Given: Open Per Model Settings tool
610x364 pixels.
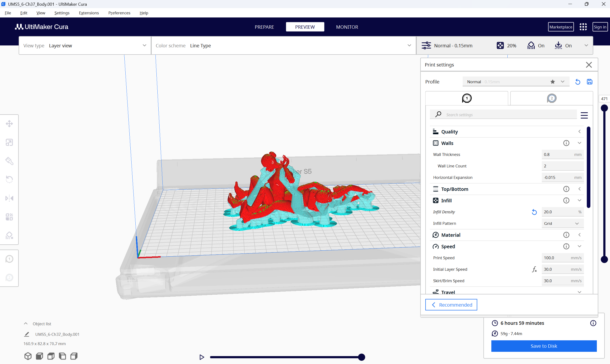Looking at the screenshot, I should coord(9,217).
